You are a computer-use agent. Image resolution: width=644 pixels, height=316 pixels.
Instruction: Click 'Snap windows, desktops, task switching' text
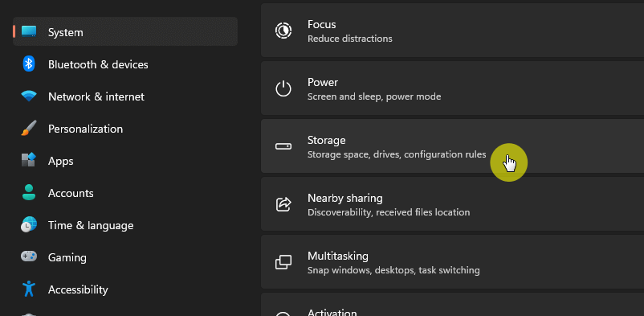[x=393, y=271]
